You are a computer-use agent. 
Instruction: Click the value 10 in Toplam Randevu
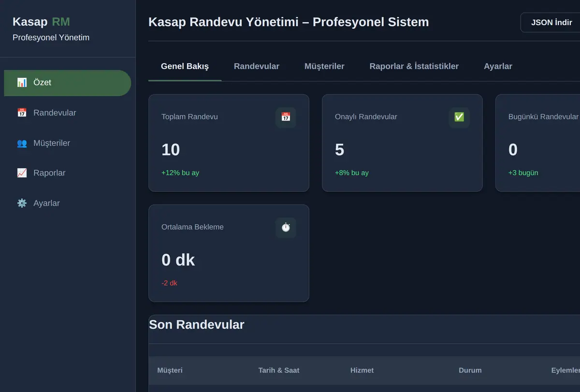(x=171, y=150)
